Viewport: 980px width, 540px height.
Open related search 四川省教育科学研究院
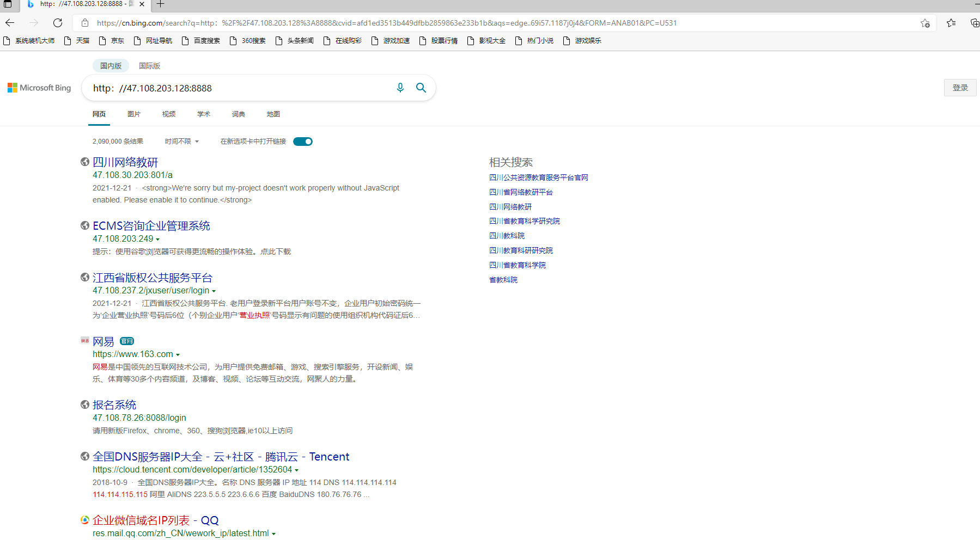tap(525, 221)
